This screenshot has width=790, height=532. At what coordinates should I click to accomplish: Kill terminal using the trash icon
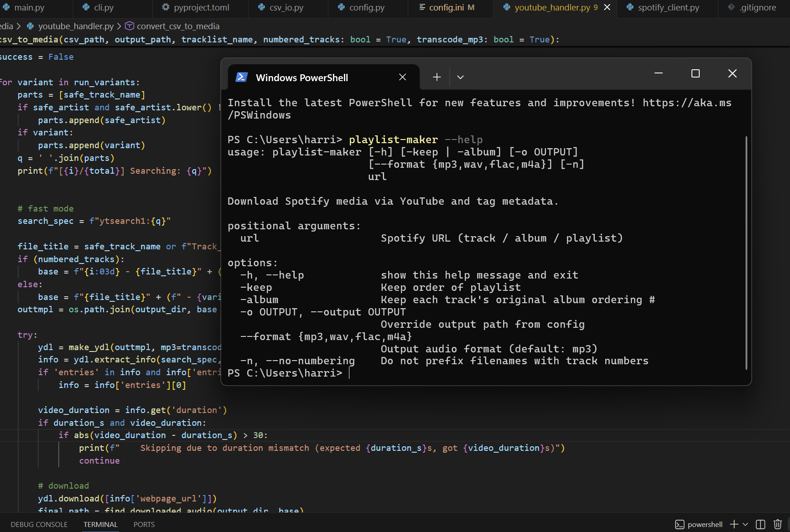coord(778,524)
